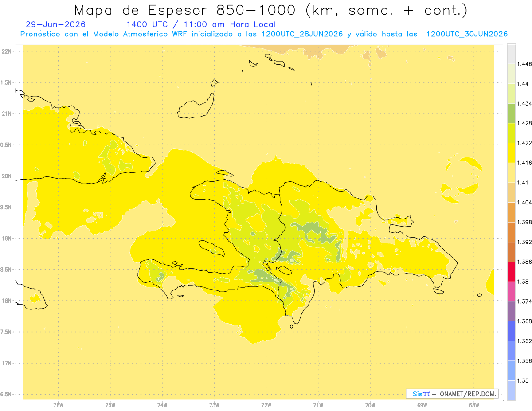The width and height of the screenshot is (532, 411).
Task: Click the 1.422 colorbar label
Action: [x=524, y=143]
